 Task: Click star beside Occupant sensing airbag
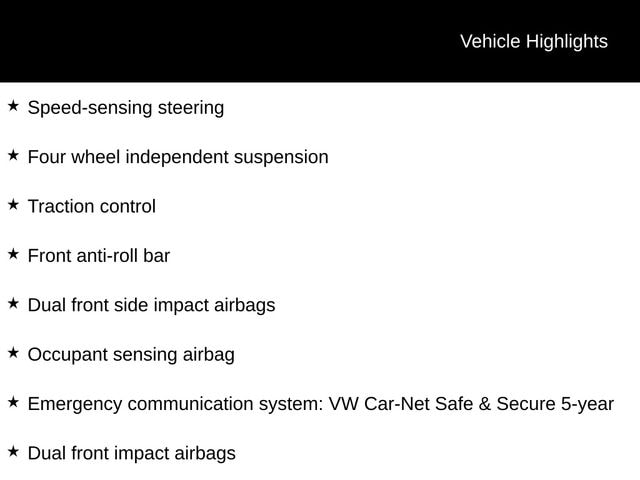(13, 352)
